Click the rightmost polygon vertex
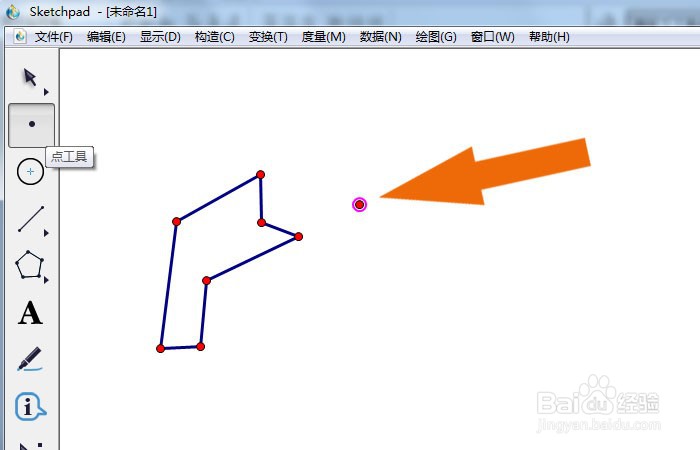 click(x=299, y=237)
